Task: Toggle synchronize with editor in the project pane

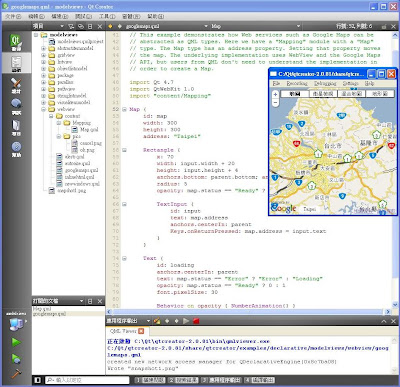Action: [x=81, y=26]
